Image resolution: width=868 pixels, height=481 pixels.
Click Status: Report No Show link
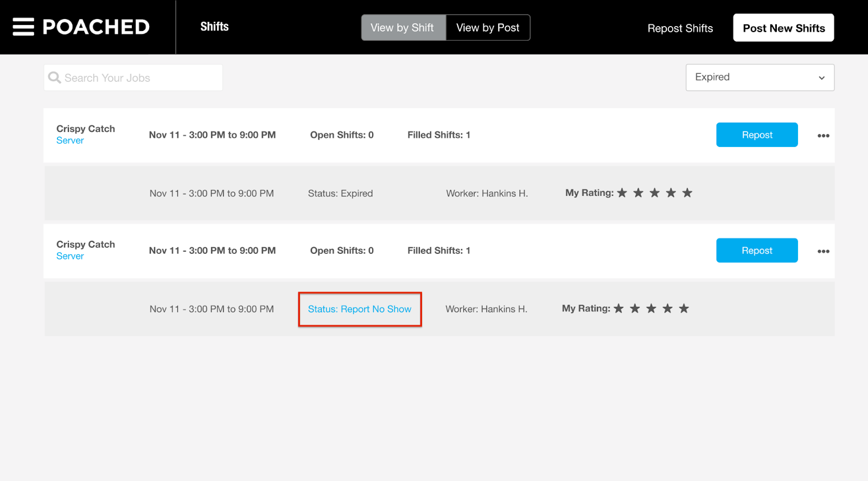360,309
